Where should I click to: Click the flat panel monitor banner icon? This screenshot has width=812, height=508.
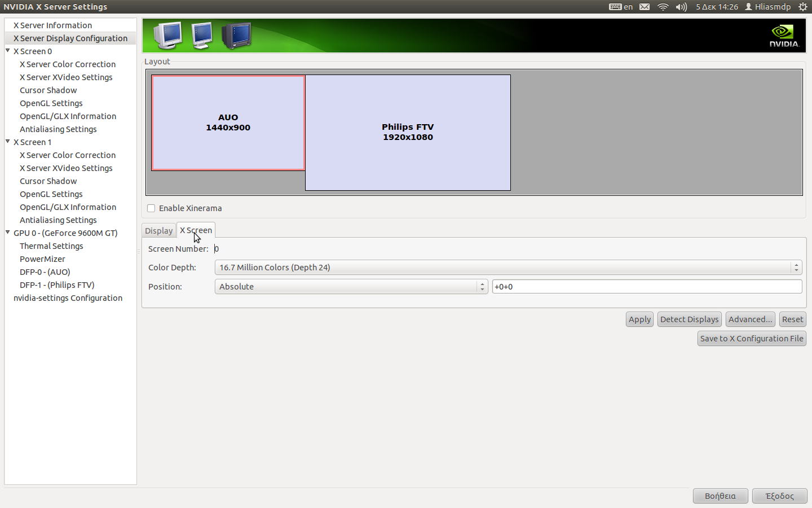pos(202,35)
